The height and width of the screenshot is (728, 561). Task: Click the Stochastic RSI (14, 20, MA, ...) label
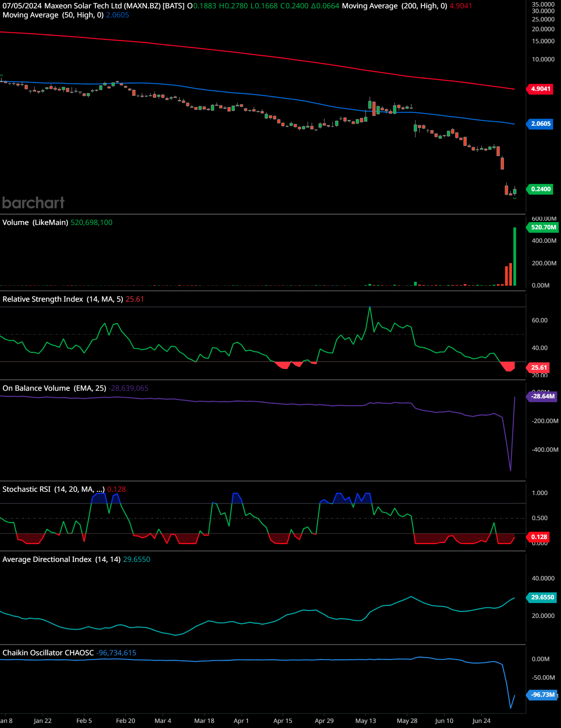(x=53, y=489)
